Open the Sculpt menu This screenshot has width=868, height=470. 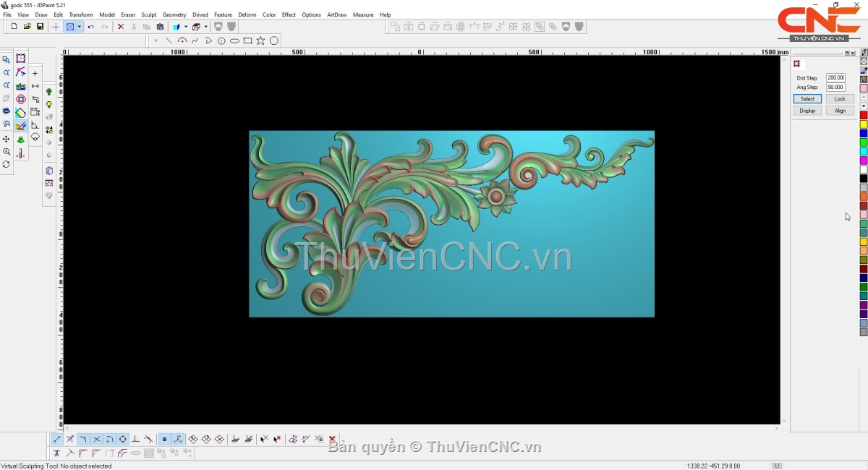coord(148,14)
